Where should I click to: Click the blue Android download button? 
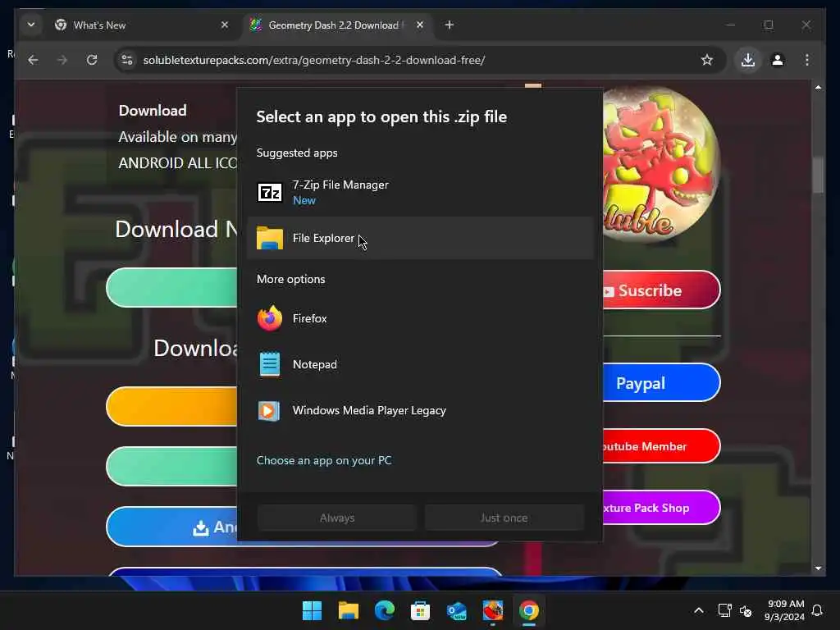[x=171, y=527]
